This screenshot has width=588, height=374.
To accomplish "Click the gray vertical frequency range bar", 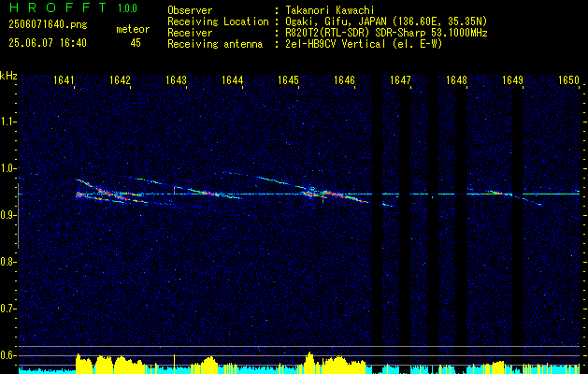I will pyautogui.click(x=18, y=216).
